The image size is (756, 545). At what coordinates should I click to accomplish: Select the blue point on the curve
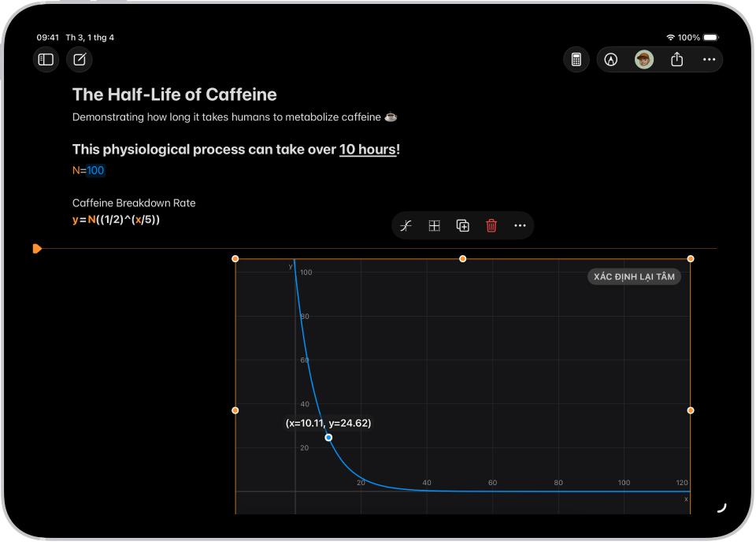pos(328,437)
